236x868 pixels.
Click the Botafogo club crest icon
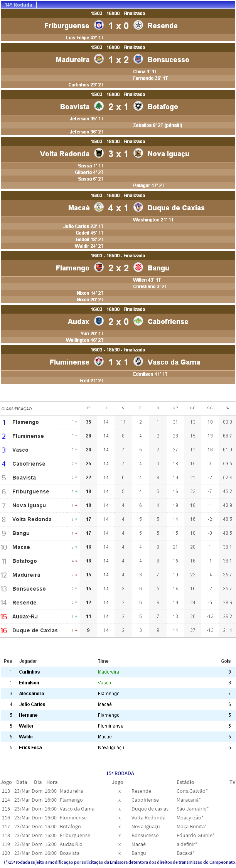click(138, 106)
